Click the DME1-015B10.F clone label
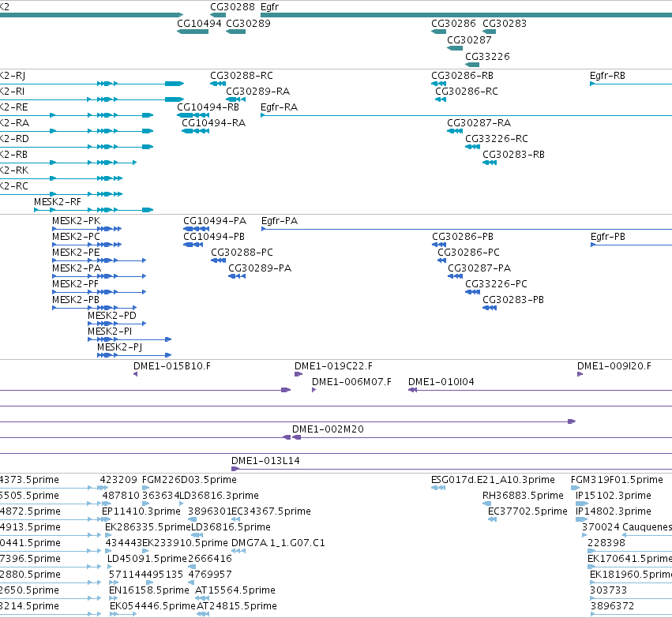The image size is (672, 618). coord(172,365)
